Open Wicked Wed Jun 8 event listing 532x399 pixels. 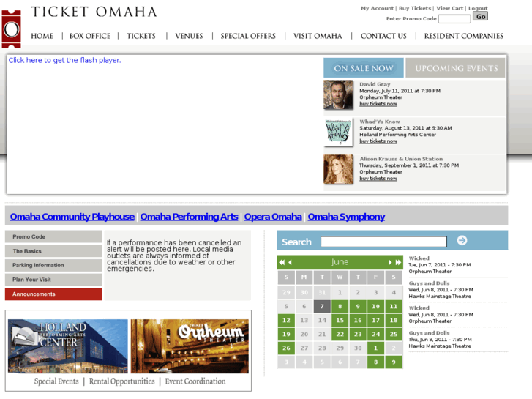pyautogui.click(x=441, y=315)
